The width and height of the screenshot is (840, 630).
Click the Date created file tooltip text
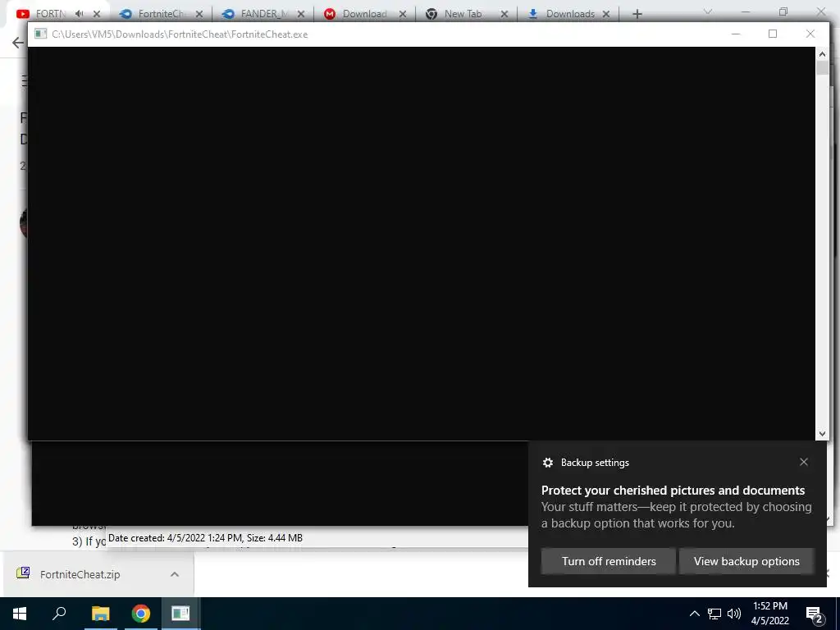(205, 538)
